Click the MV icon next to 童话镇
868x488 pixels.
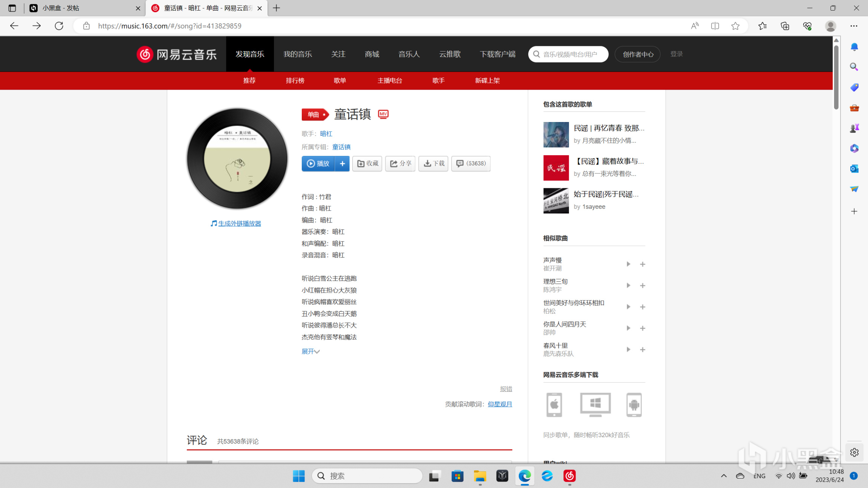pos(383,114)
